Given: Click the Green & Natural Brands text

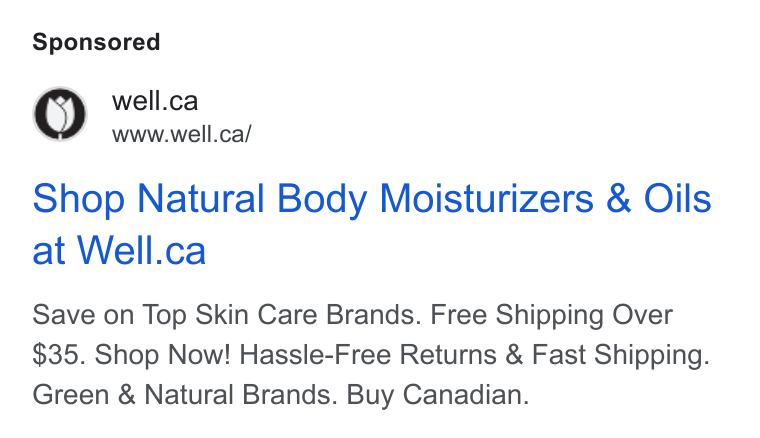Looking at the screenshot, I should pyautogui.click(x=185, y=394).
